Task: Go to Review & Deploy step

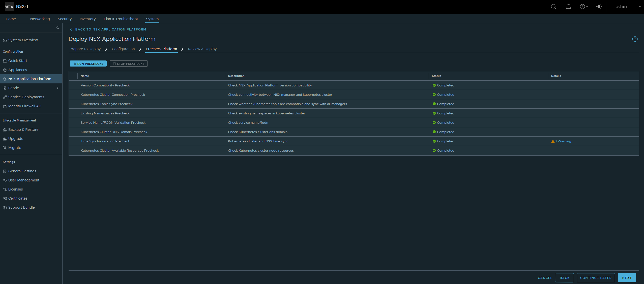Action: click(x=202, y=49)
